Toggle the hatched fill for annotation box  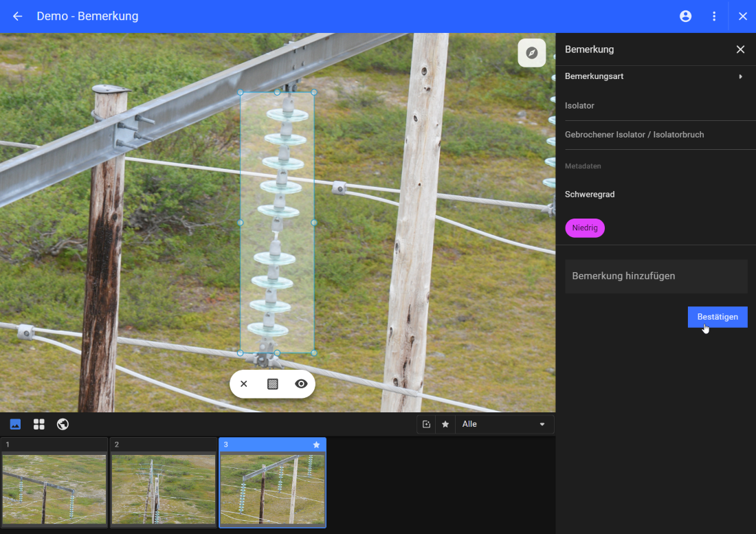tap(272, 384)
